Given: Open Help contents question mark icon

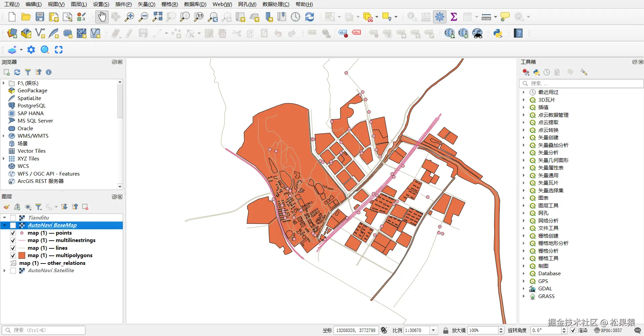Looking at the screenshot, I should click(518, 33).
